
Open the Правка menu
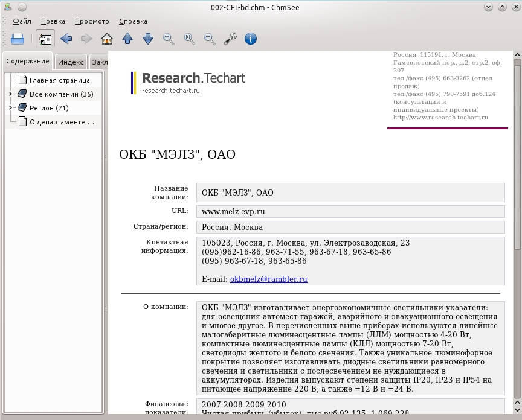53,21
